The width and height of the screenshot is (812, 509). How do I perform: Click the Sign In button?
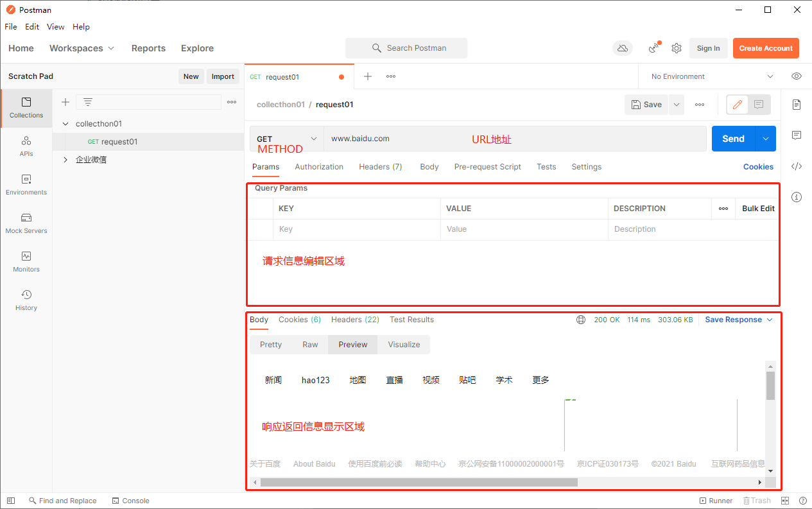(708, 48)
